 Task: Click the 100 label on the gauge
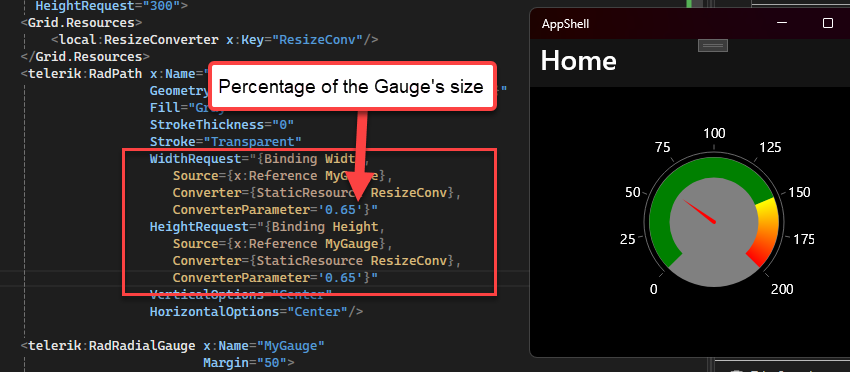pyautogui.click(x=714, y=133)
